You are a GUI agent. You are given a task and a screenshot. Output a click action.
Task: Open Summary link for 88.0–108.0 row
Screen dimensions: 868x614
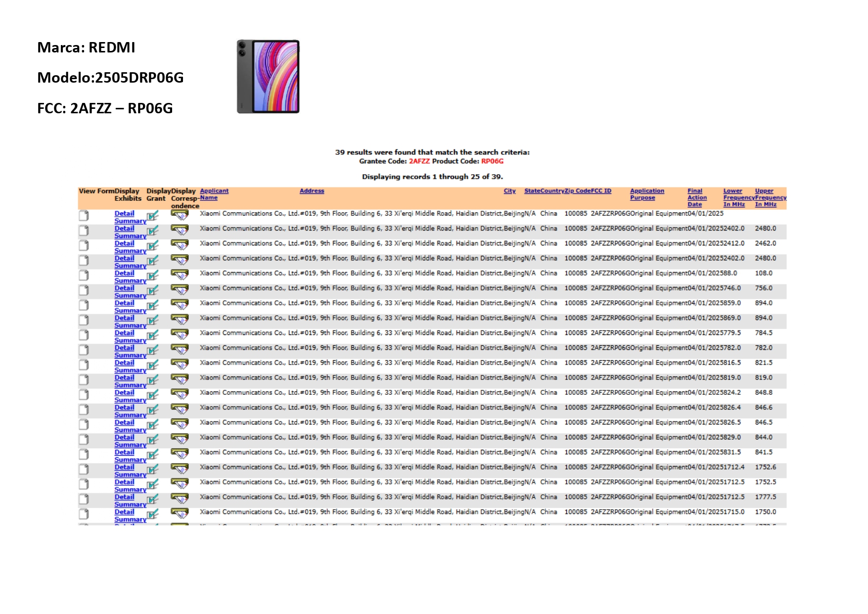[x=131, y=281]
